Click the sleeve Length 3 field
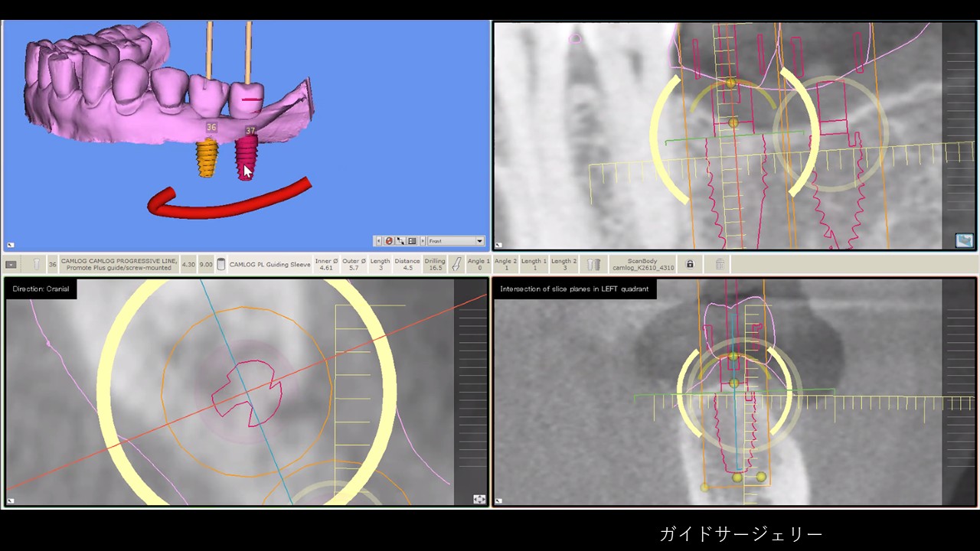This screenshot has width=980, height=551. [381, 265]
